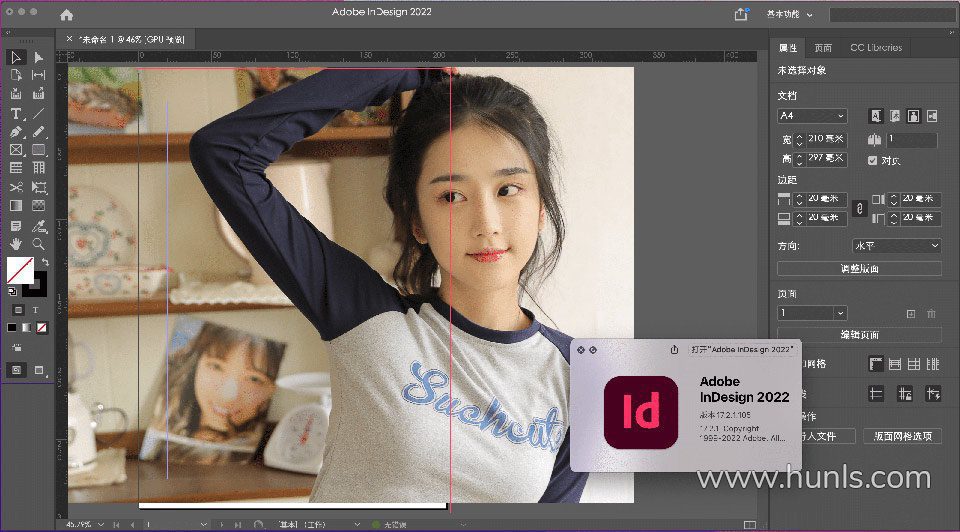Viewport: 960px width, 532px height.
Task: Click the share icon in top bar
Action: [741, 15]
